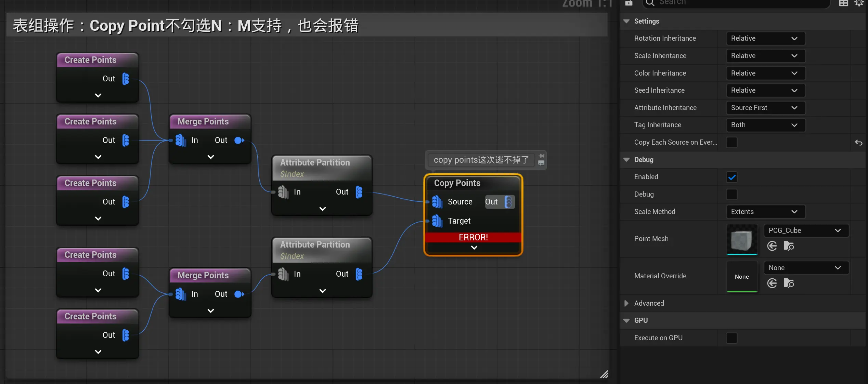This screenshot has width=868, height=384.
Task: Enable Execute on GPU checkbox
Action: click(731, 338)
